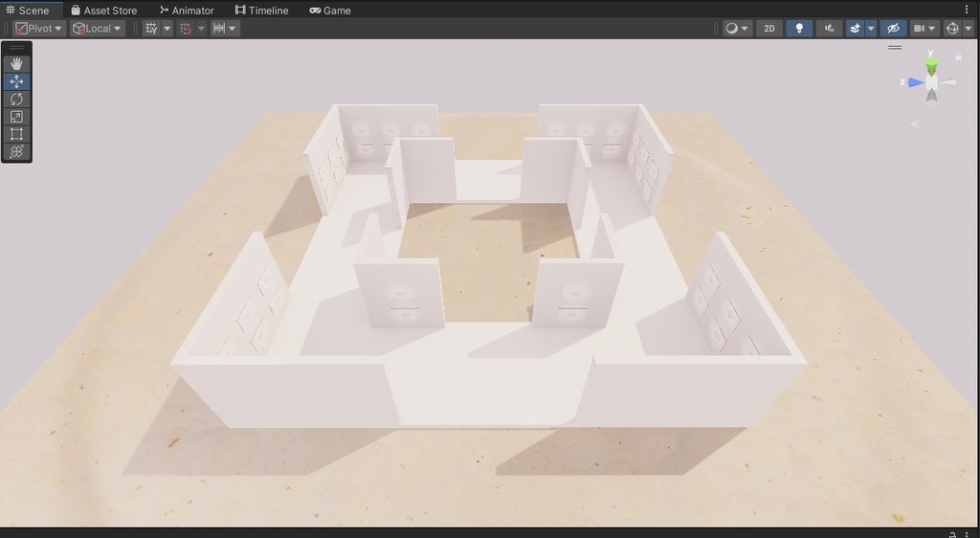Select the Rotate tool
Image resolution: width=980 pixels, height=538 pixels.
pos(16,99)
